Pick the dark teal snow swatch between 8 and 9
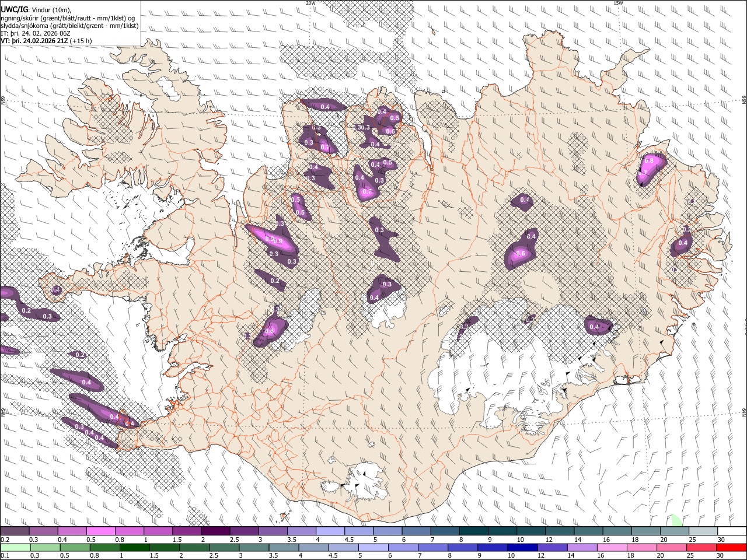The width and height of the screenshot is (747, 560). point(474,531)
